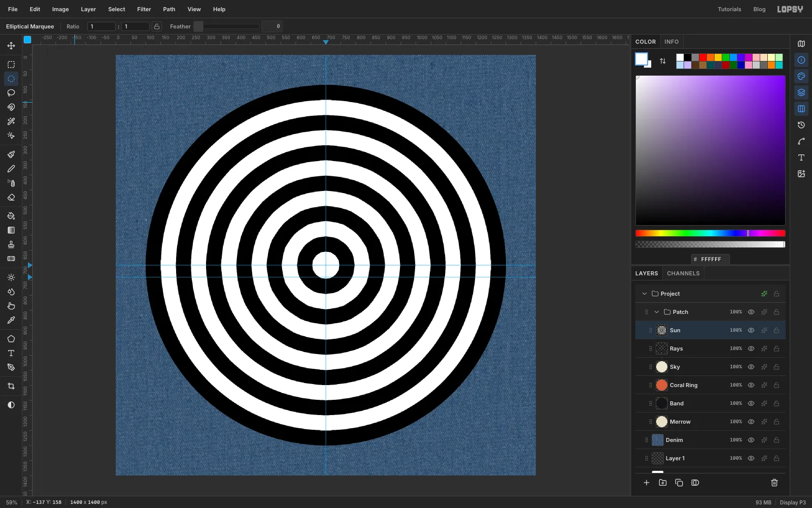Hide the Rays layer
This screenshot has width=812, height=508.
(751, 348)
